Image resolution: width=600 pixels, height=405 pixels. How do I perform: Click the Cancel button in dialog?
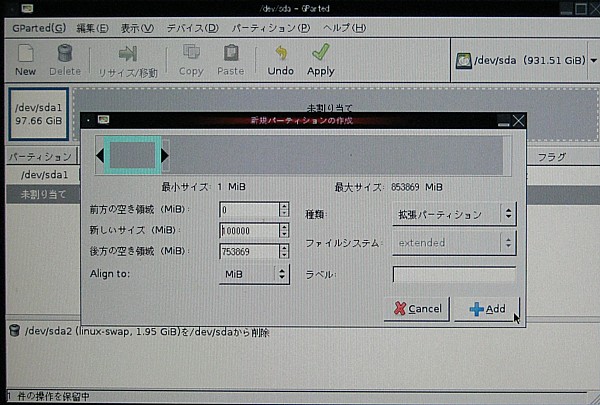[417, 309]
